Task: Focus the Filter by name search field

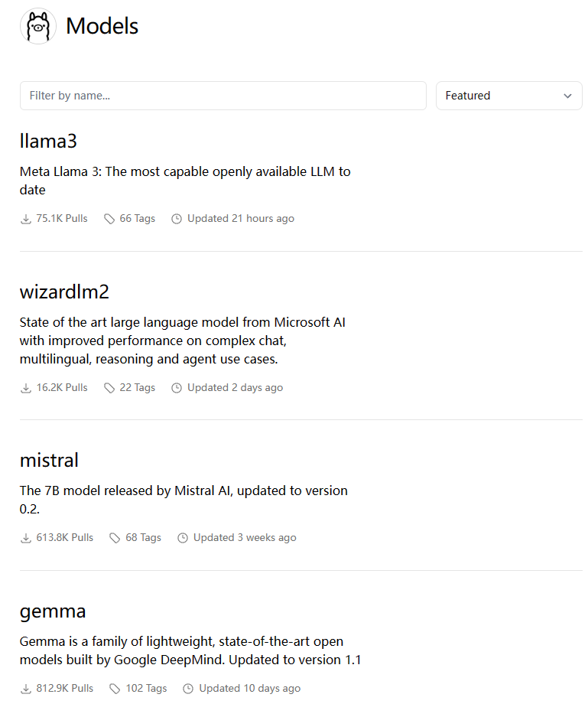Action: pos(223,96)
